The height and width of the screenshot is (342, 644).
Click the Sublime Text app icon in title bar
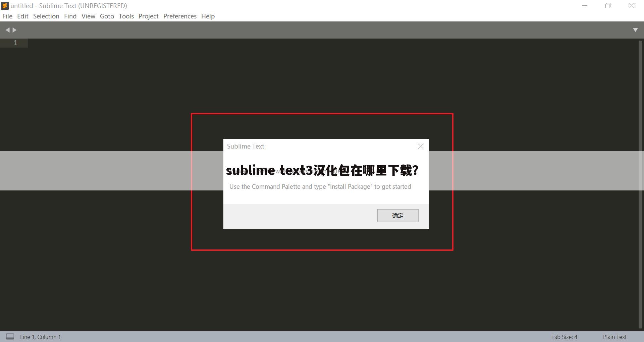point(5,6)
